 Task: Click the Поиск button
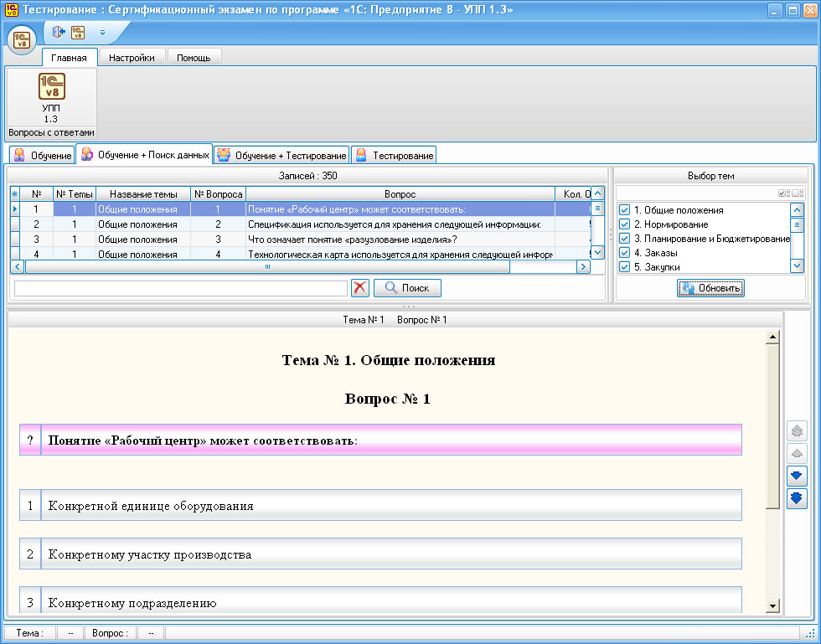pyautogui.click(x=407, y=288)
